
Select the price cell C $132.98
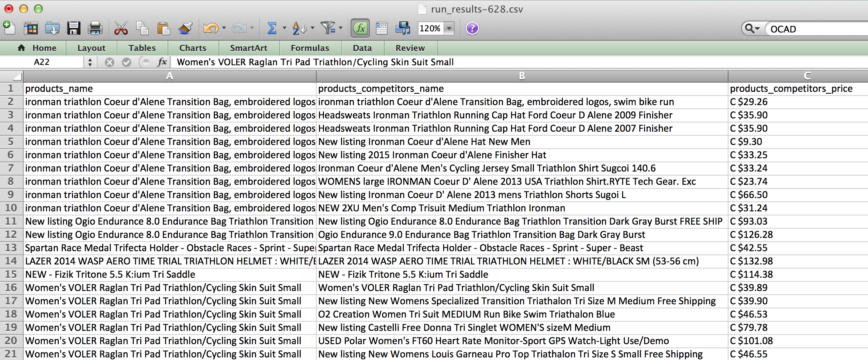tap(798, 261)
